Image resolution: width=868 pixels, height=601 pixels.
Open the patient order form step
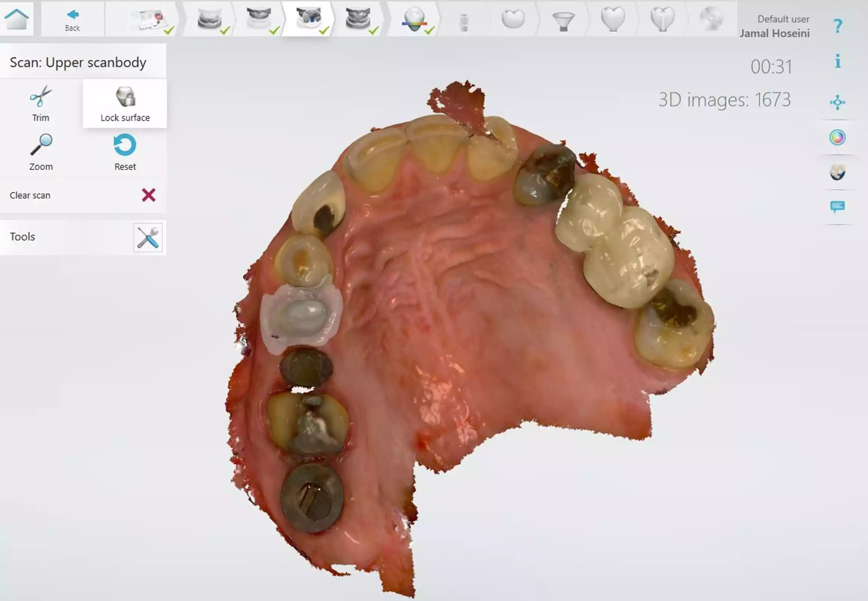[x=151, y=20]
